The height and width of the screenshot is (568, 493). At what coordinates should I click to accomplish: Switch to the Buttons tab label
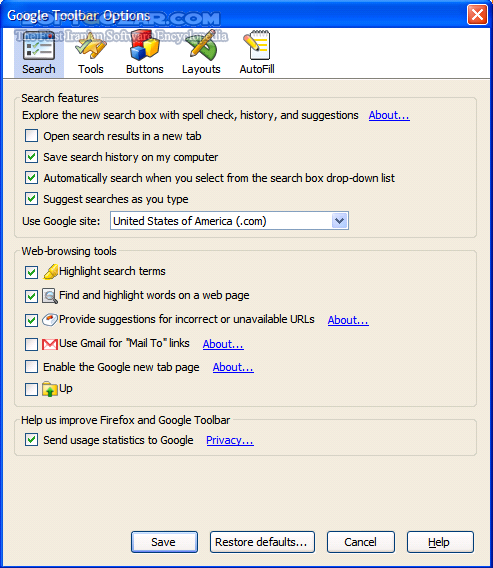(145, 69)
